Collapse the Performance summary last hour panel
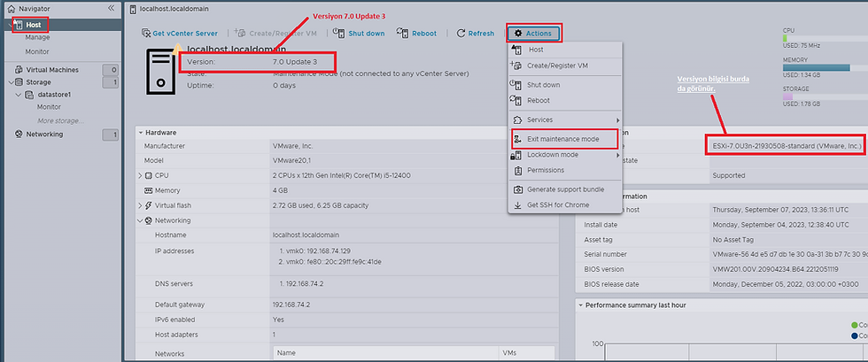Screen dimensions: 868x362 click(x=580, y=305)
